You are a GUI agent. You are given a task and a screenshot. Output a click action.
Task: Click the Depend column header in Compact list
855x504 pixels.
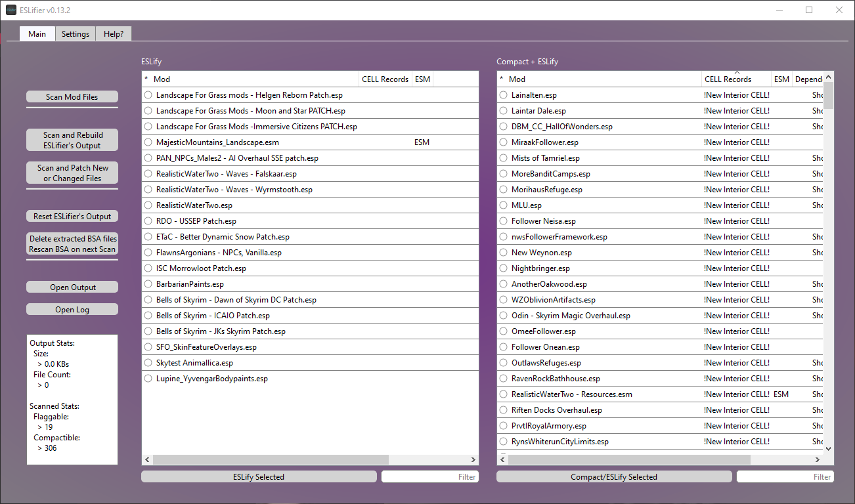point(808,79)
